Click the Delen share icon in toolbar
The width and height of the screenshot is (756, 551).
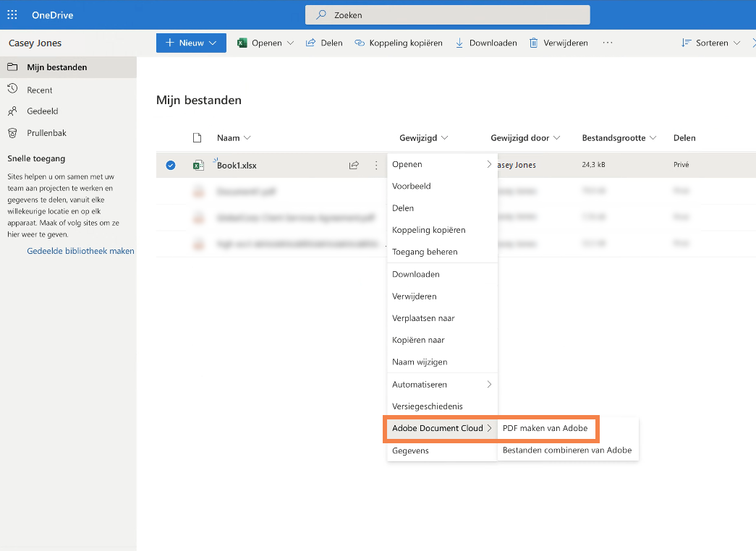pyautogui.click(x=310, y=43)
